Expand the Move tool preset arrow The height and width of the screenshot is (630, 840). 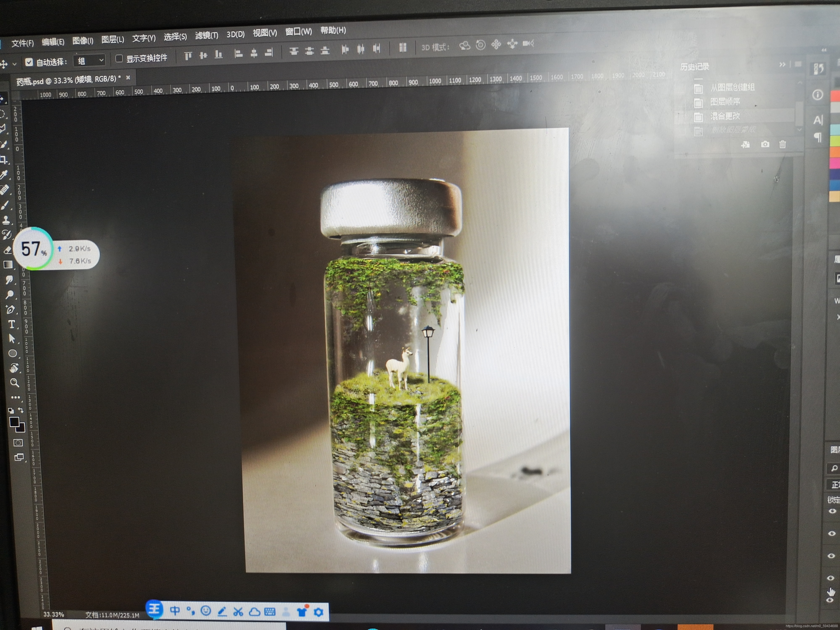15,64
